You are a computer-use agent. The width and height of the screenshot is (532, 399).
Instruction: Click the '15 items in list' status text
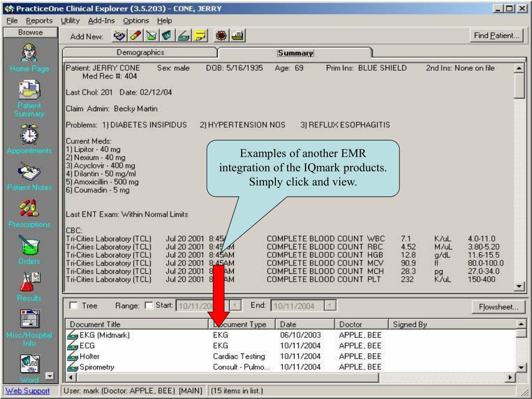(x=236, y=391)
